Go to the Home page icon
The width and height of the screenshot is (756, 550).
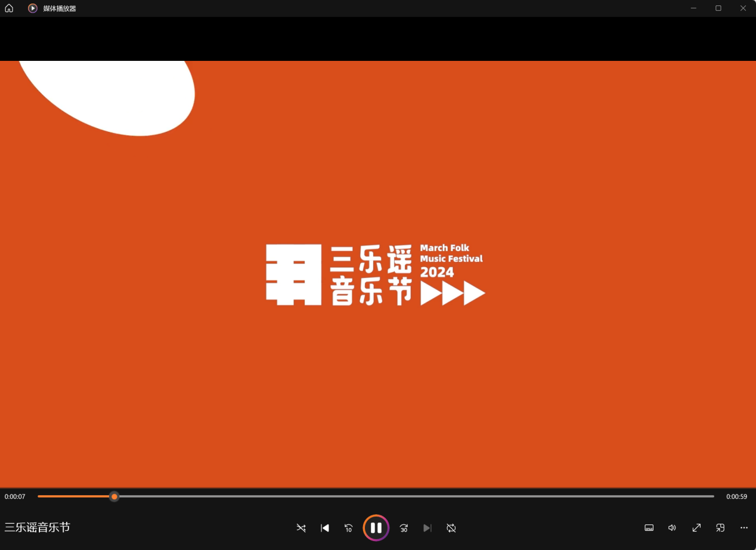[x=9, y=8]
